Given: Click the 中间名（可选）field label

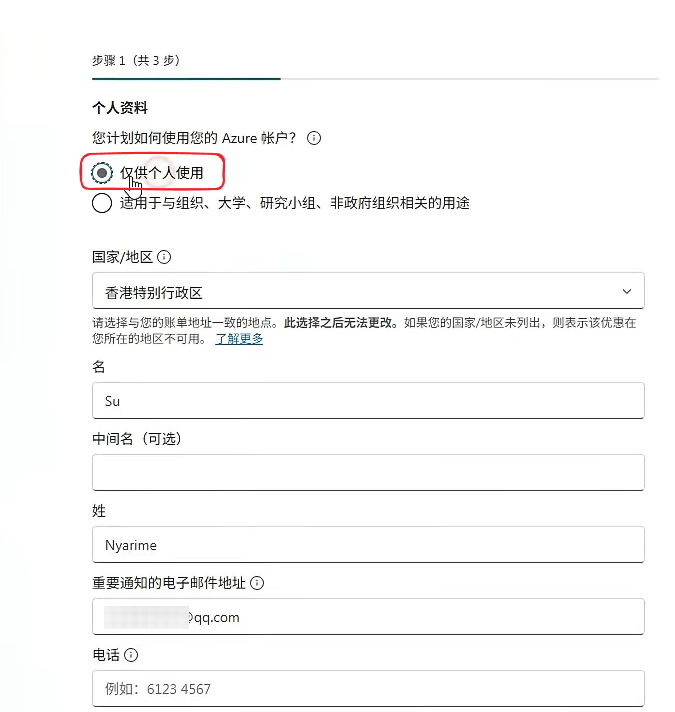Looking at the screenshot, I should tap(136, 438).
